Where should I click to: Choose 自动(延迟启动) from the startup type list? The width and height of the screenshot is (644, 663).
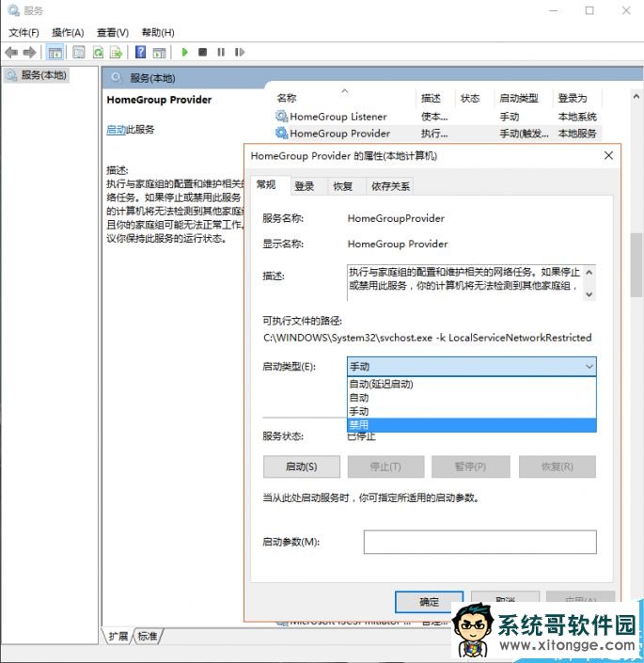click(x=470, y=384)
